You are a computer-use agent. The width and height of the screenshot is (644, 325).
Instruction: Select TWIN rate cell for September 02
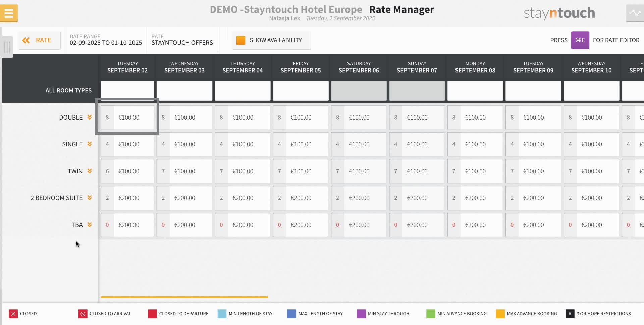coord(127,171)
